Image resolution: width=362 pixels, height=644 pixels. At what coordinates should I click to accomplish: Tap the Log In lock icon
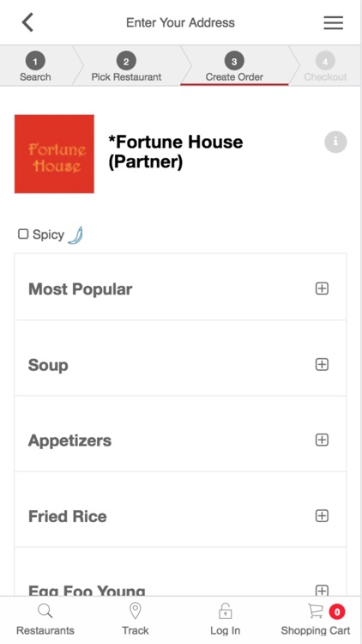pos(226,611)
